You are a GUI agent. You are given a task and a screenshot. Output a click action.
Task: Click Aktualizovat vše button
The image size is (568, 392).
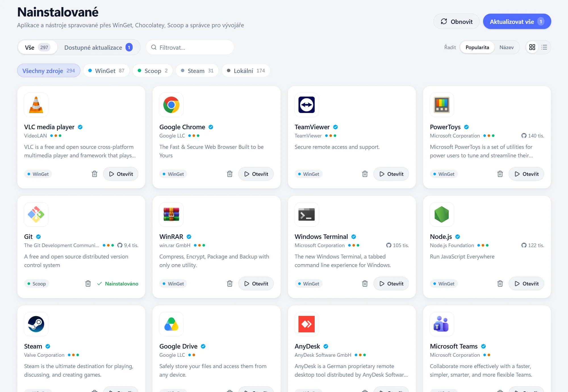tap(517, 22)
